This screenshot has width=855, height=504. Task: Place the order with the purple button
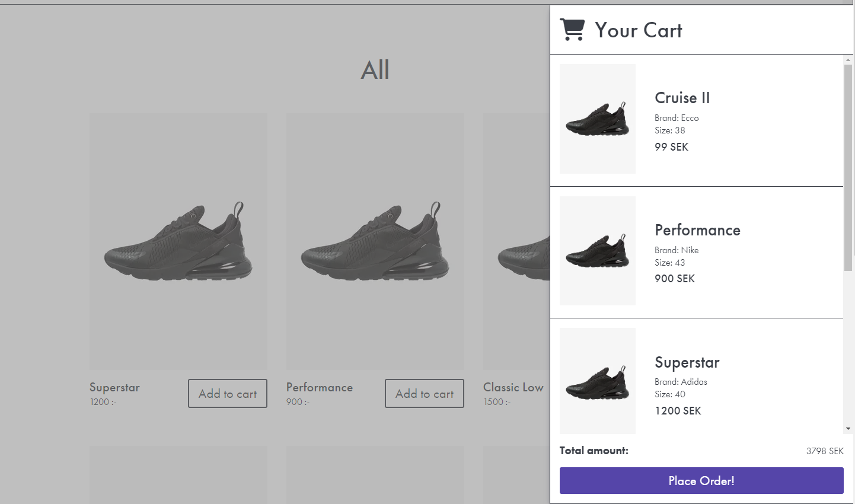[701, 480]
